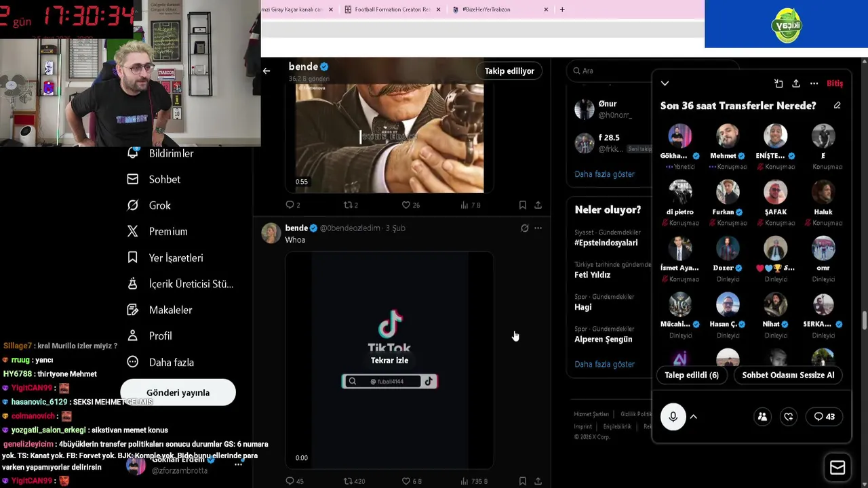This screenshot has width=868, height=488.
Task: Open İçerik Üreticisi Stüdyosu from the sidebar
Action: 180,283
